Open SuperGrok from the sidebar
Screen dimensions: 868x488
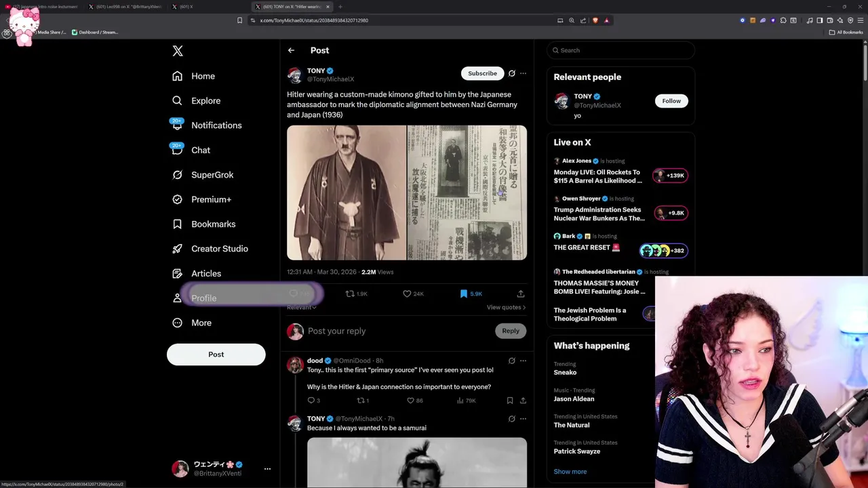pyautogui.click(x=203, y=175)
